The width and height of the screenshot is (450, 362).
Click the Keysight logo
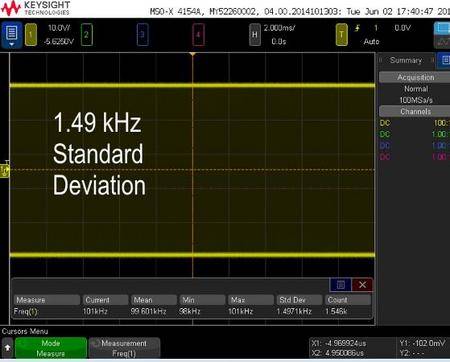[x=35, y=8]
